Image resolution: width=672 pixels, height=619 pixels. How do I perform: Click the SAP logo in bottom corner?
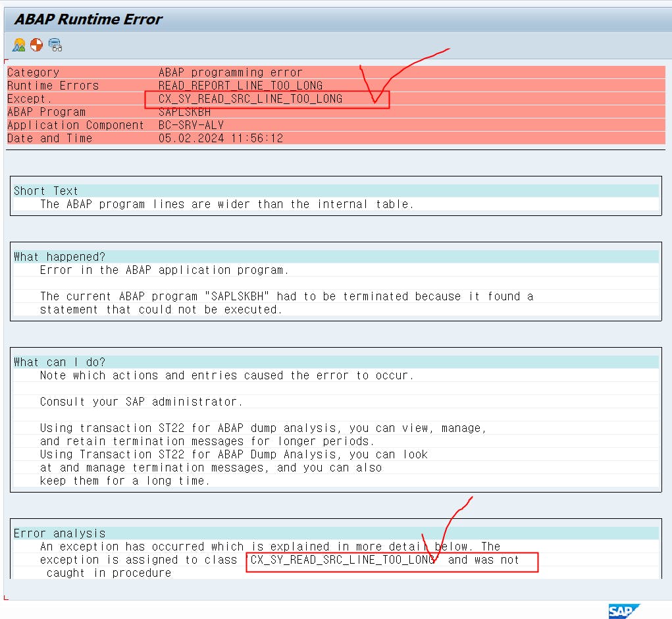pos(624,611)
